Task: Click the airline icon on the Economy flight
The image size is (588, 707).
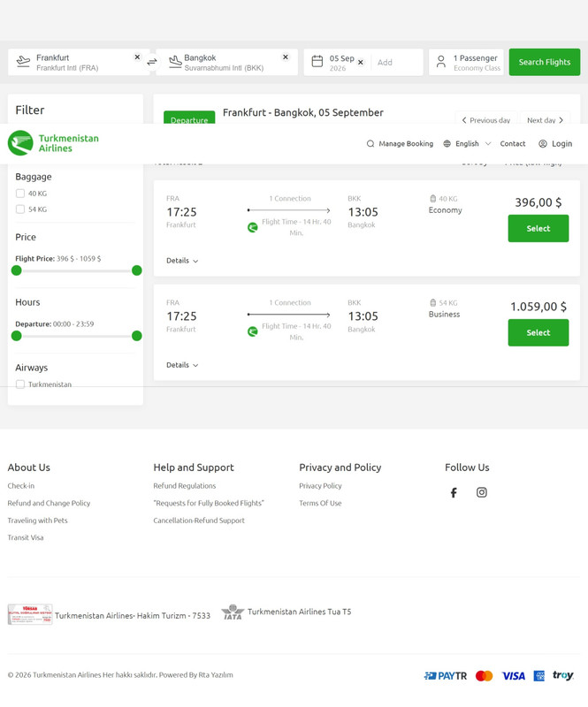Action: pyautogui.click(x=253, y=228)
